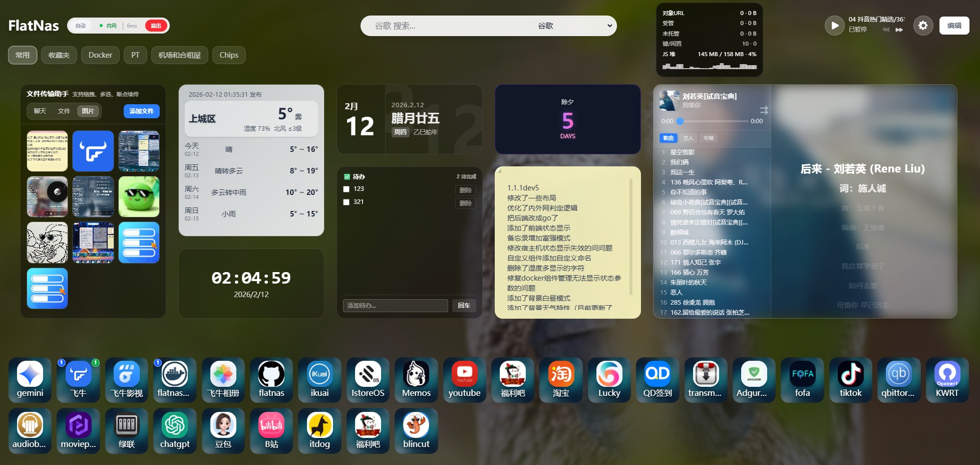Click the red 退出 logout button
This screenshot has width=980, height=465.
[156, 26]
